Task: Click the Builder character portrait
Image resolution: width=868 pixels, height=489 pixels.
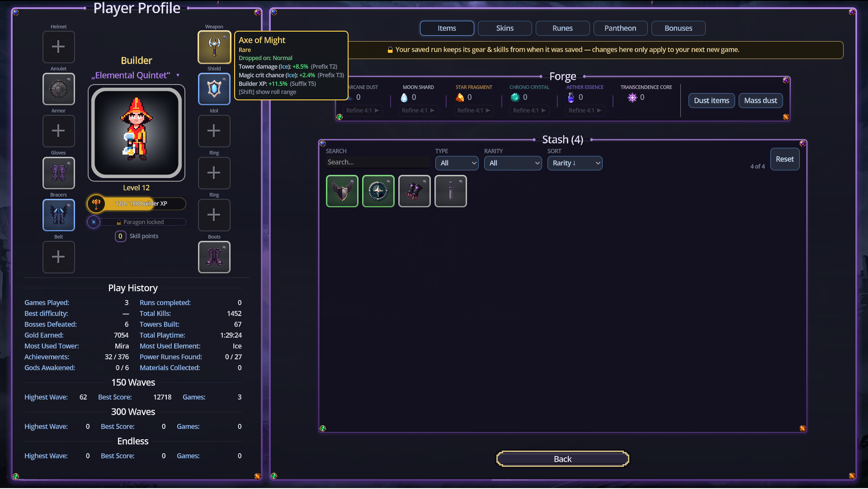Action: [137, 133]
